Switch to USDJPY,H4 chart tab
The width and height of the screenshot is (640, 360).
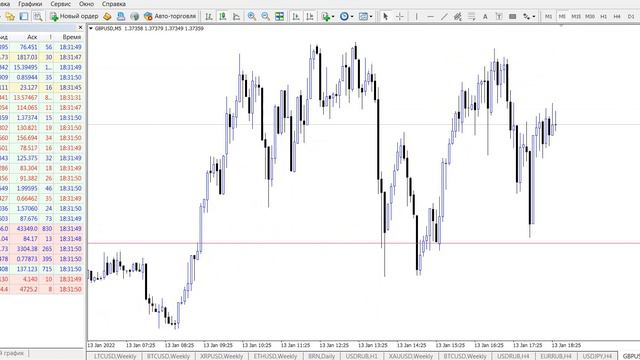tap(597, 356)
